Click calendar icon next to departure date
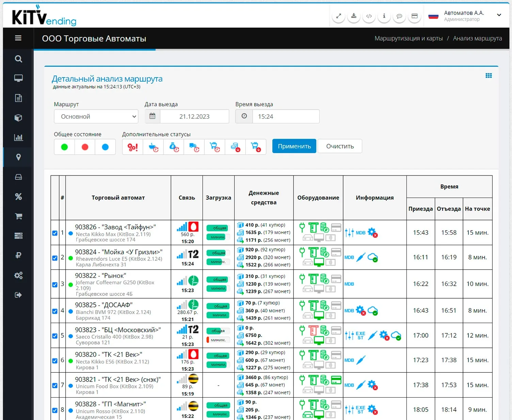The width and height of the screenshot is (512, 420). (153, 116)
